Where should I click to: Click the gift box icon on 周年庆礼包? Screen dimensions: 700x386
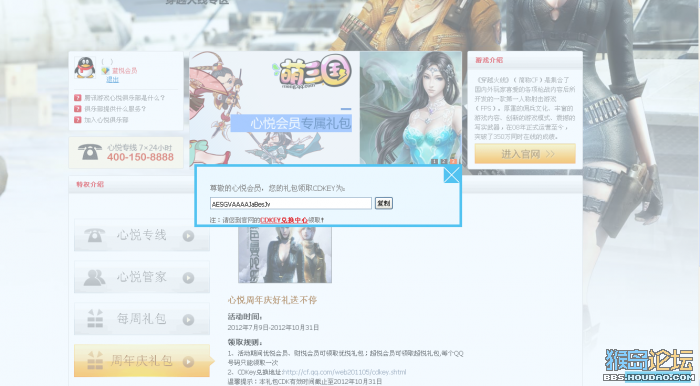click(95, 361)
